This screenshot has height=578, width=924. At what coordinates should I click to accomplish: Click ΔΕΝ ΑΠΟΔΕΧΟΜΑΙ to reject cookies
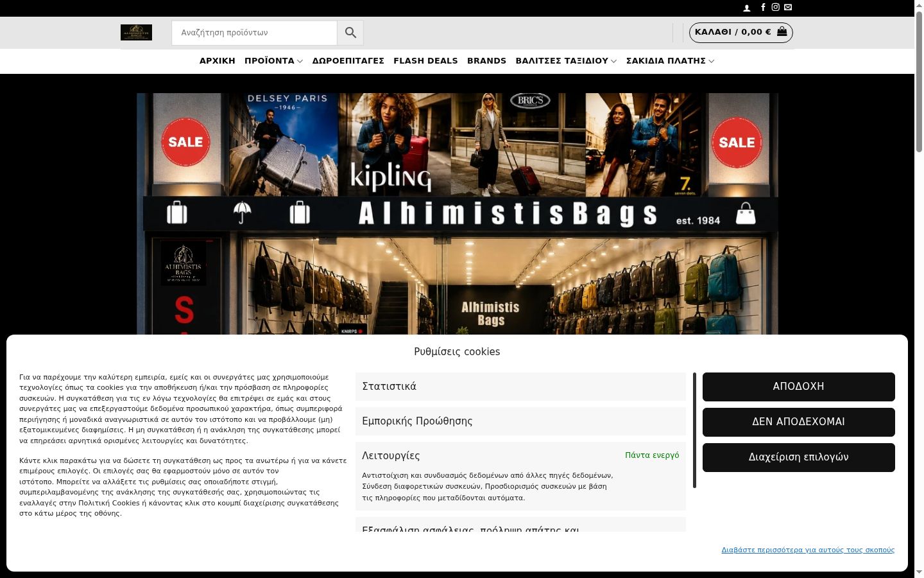point(799,422)
